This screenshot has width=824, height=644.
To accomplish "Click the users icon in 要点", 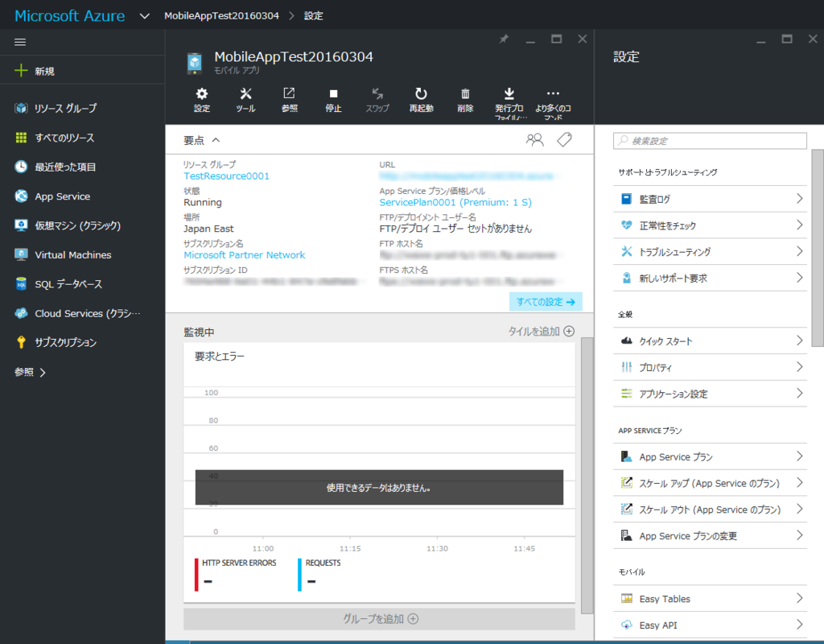I will pyautogui.click(x=534, y=140).
